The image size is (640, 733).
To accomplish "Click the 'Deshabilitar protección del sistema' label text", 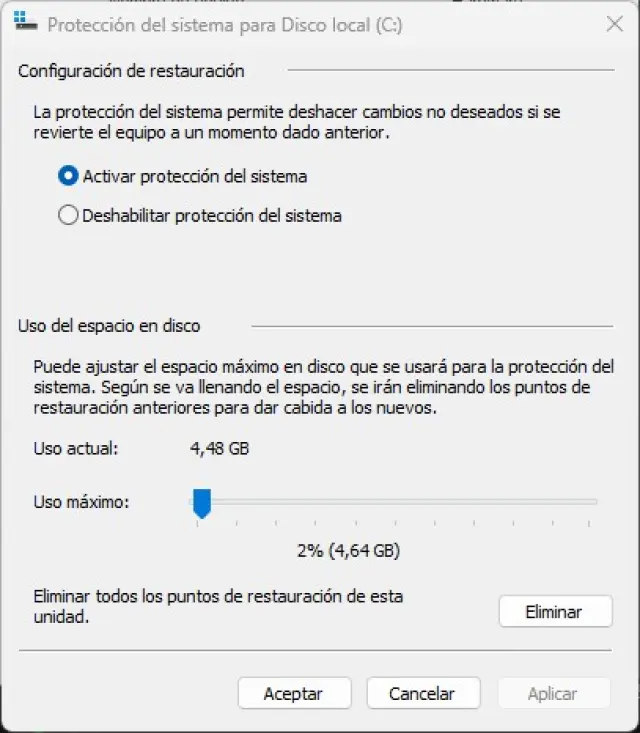I will click(x=212, y=216).
